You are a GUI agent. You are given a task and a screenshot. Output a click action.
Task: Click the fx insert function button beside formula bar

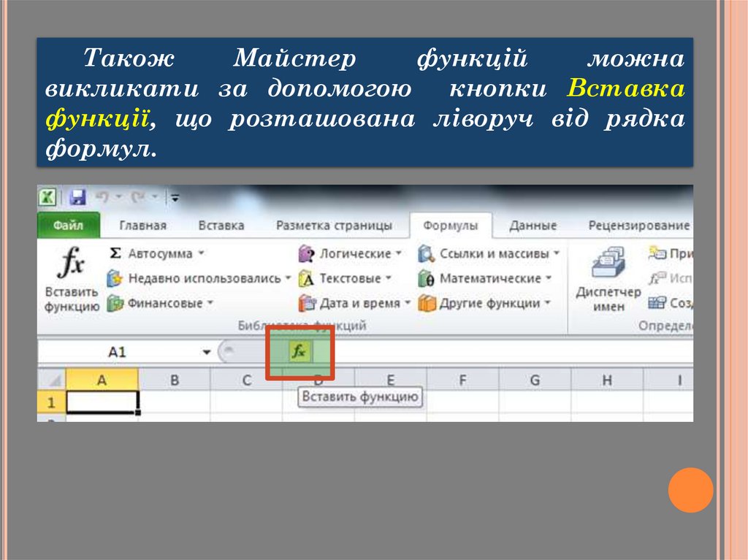point(299,351)
